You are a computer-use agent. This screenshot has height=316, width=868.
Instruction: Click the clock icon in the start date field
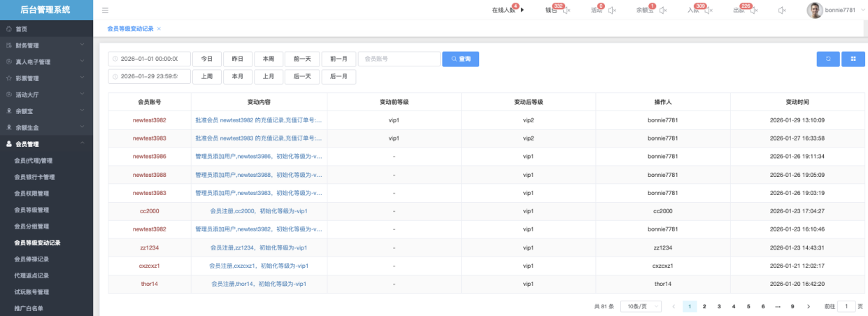115,59
